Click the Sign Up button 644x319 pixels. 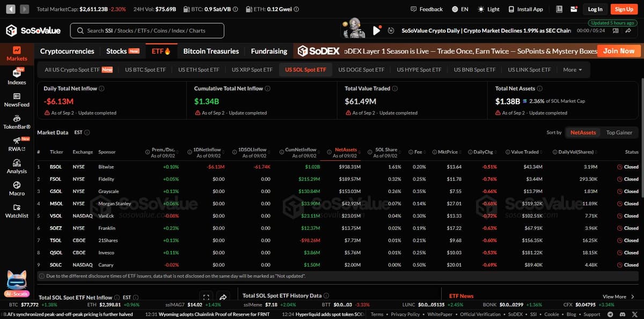[x=624, y=9]
